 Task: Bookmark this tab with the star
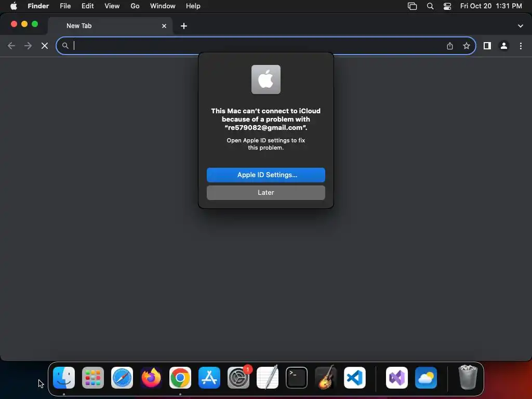[x=466, y=46]
